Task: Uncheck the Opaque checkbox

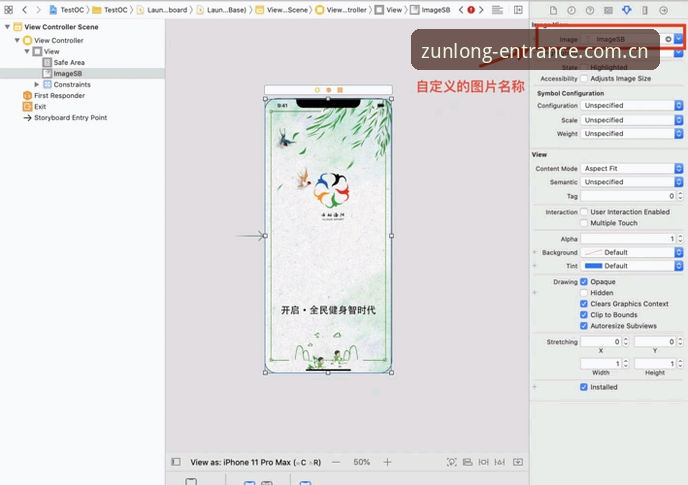Action: [x=584, y=282]
